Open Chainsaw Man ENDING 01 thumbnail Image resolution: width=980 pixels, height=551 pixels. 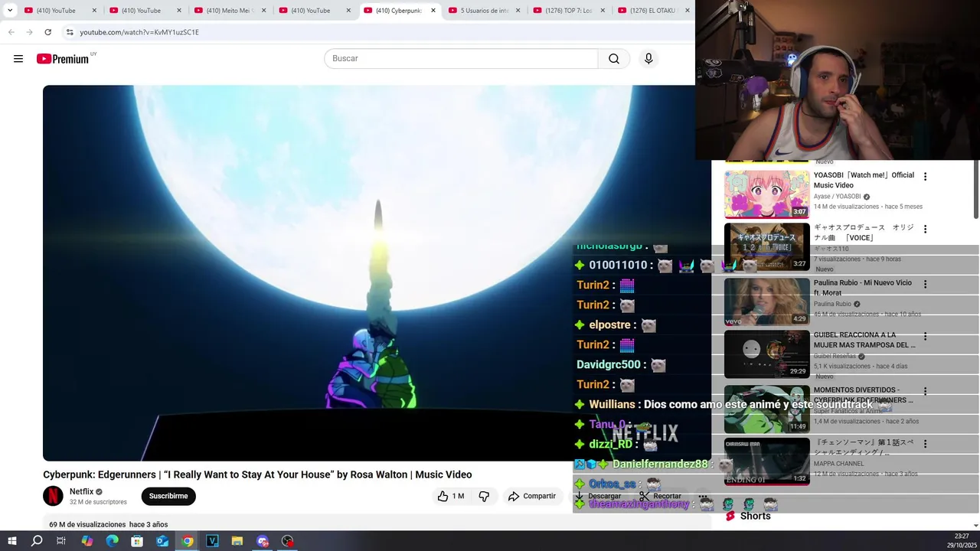pyautogui.click(x=767, y=461)
